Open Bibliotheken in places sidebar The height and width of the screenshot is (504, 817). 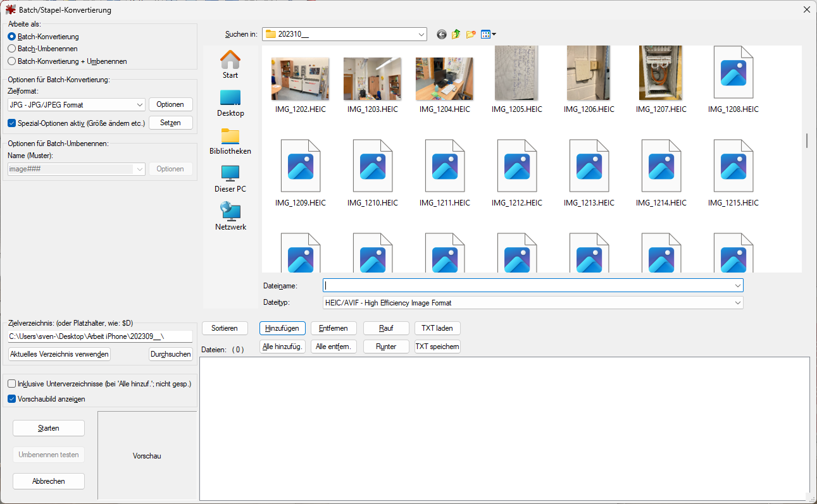(230, 140)
